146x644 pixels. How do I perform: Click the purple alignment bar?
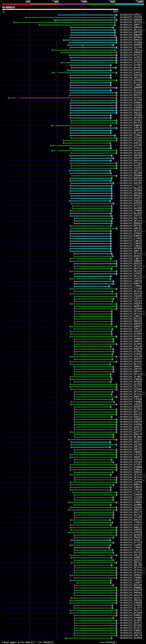[63, 98]
